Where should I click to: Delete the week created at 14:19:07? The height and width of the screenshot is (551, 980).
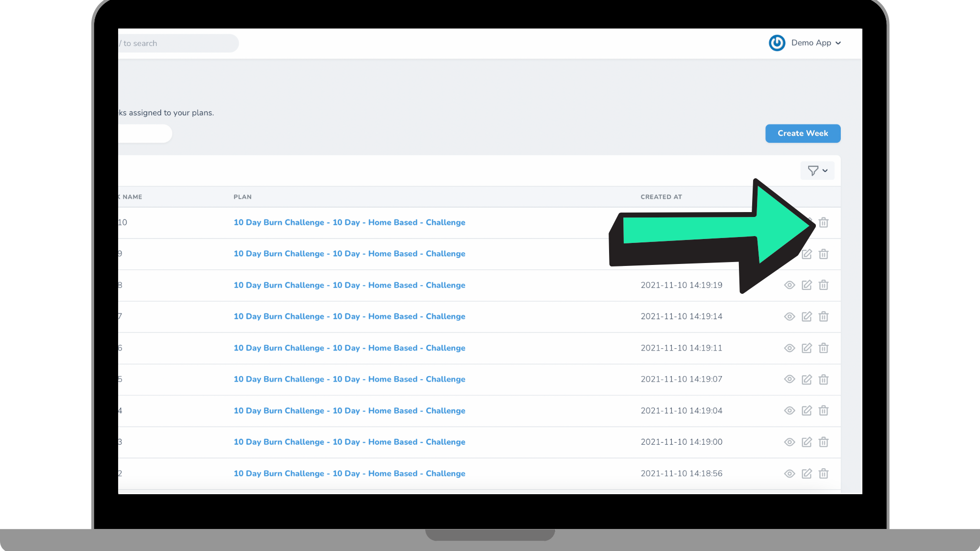click(x=824, y=379)
